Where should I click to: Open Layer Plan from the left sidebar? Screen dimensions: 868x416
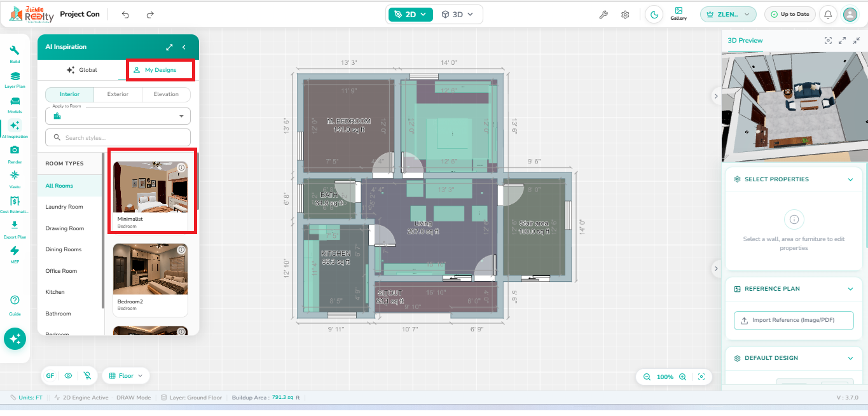coord(15,80)
